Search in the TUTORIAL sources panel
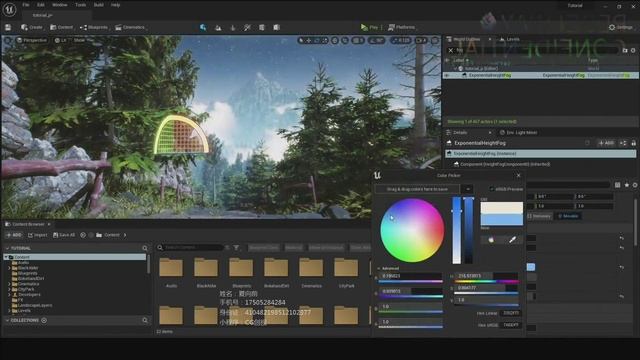The image size is (640, 360). 145,248
